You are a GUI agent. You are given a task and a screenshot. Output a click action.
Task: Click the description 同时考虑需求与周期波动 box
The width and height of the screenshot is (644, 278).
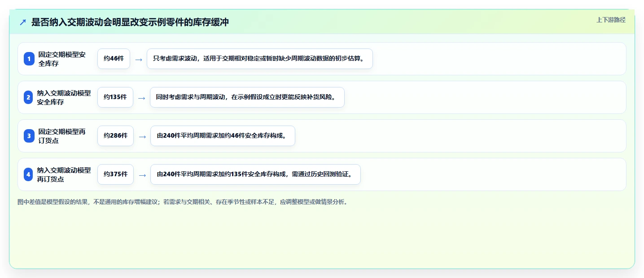[x=247, y=97]
